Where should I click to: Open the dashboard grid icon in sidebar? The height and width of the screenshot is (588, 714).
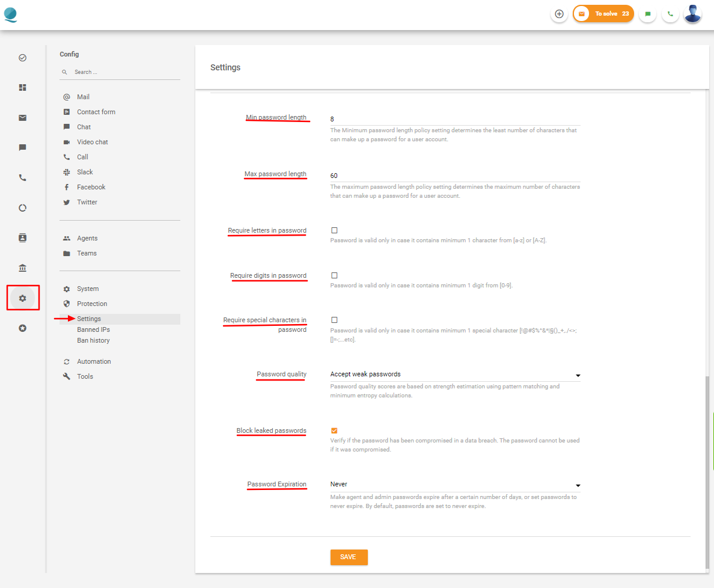point(23,88)
